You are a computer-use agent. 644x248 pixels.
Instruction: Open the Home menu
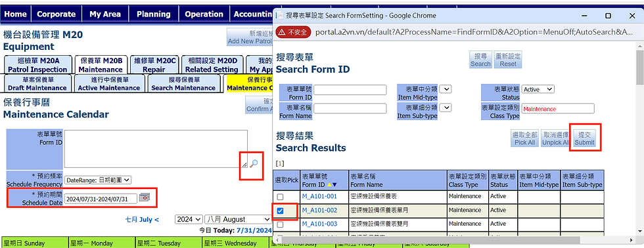click(x=15, y=14)
